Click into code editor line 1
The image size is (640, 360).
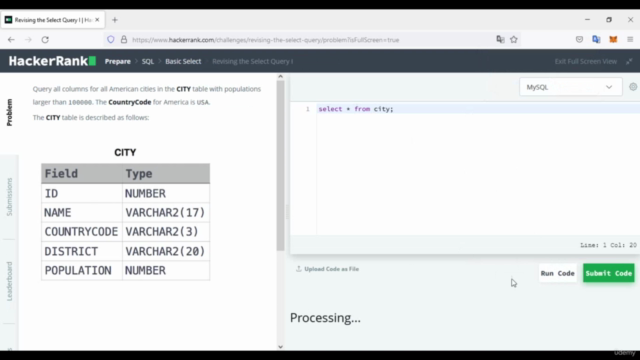(478, 109)
